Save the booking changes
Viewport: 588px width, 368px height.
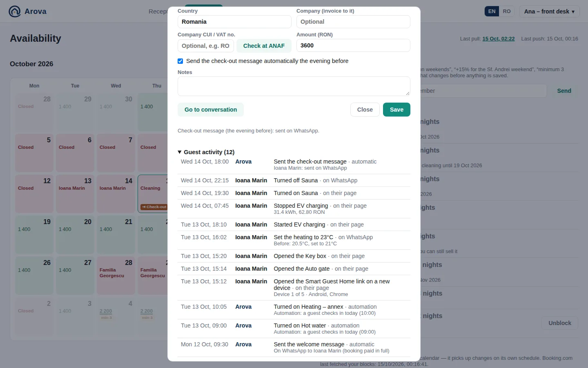click(x=396, y=110)
